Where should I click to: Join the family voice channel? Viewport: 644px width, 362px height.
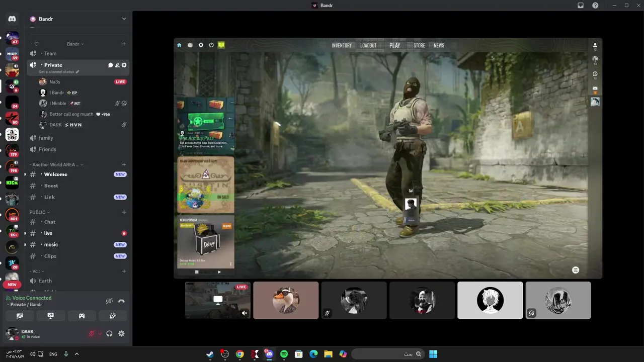click(x=78, y=138)
